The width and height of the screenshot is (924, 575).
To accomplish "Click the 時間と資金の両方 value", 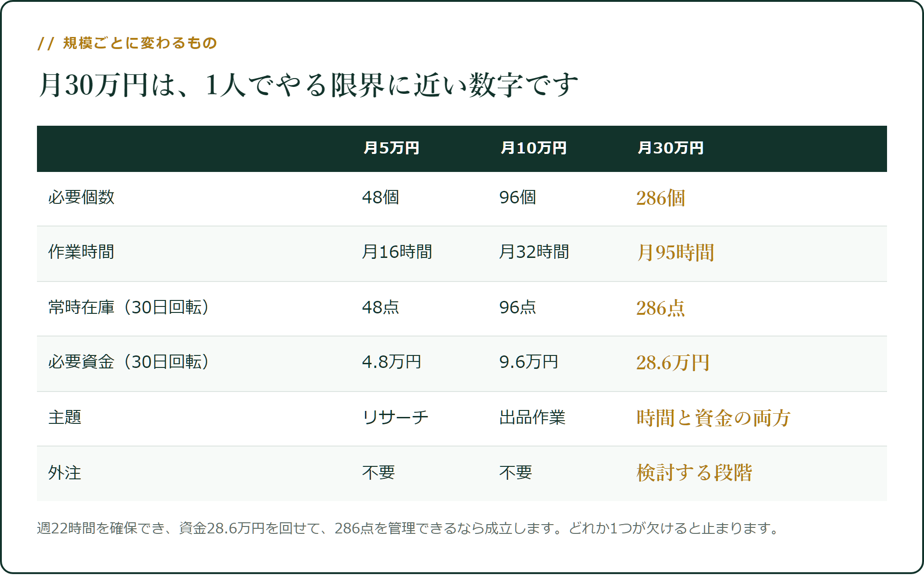I will (x=713, y=418).
